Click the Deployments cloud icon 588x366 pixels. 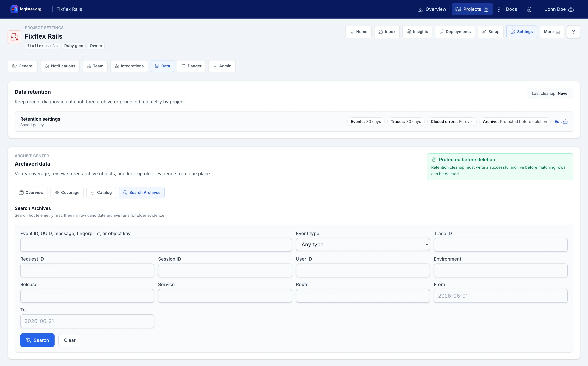click(441, 32)
